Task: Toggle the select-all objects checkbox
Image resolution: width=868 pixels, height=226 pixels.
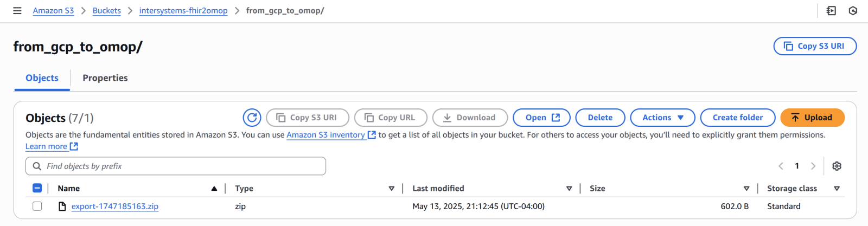Action: 37,188
